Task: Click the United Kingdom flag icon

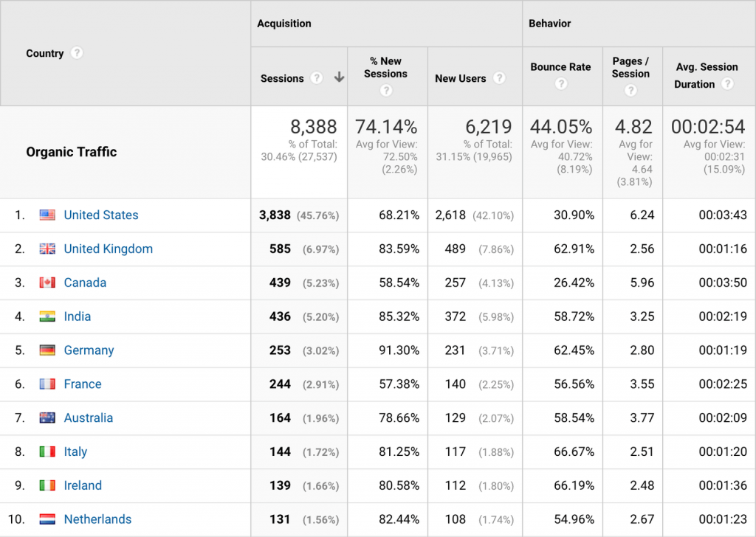Action: pos(47,249)
